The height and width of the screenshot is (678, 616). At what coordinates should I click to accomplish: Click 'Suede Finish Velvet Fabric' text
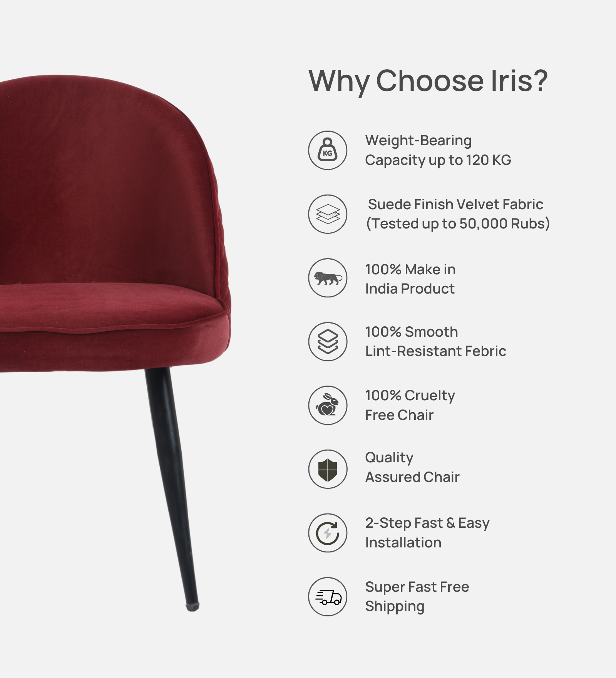455,204
